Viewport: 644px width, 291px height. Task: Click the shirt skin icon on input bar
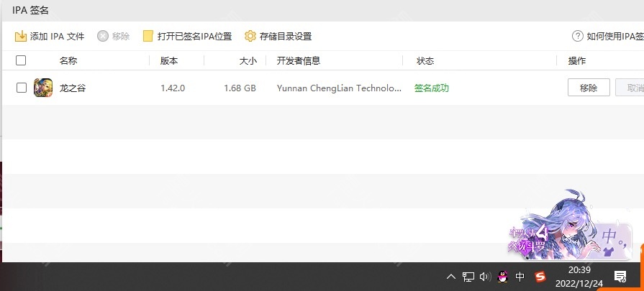pos(608,251)
